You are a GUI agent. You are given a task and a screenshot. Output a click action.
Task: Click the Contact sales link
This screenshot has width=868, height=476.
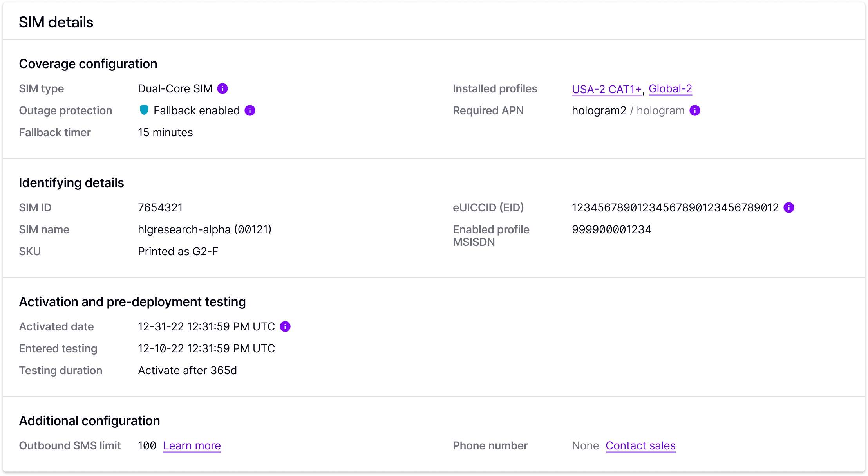point(640,445)
